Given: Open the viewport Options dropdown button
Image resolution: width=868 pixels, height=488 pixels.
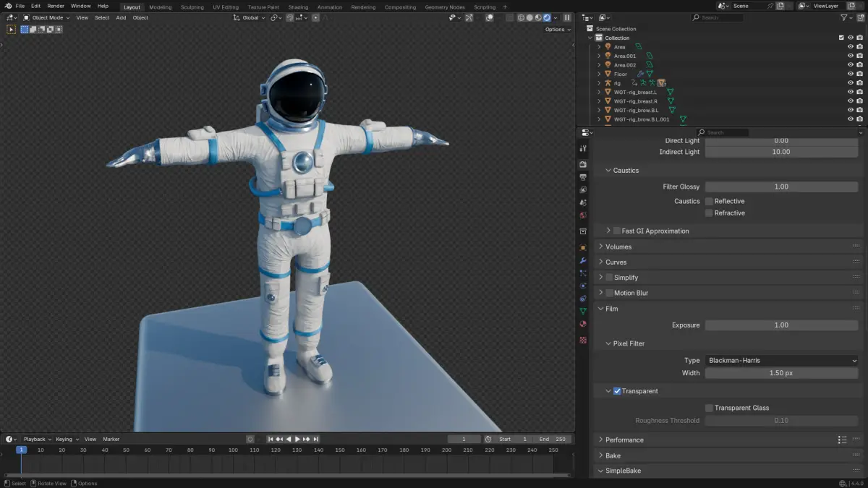Looking at the screenshot, I should [557, 30].
